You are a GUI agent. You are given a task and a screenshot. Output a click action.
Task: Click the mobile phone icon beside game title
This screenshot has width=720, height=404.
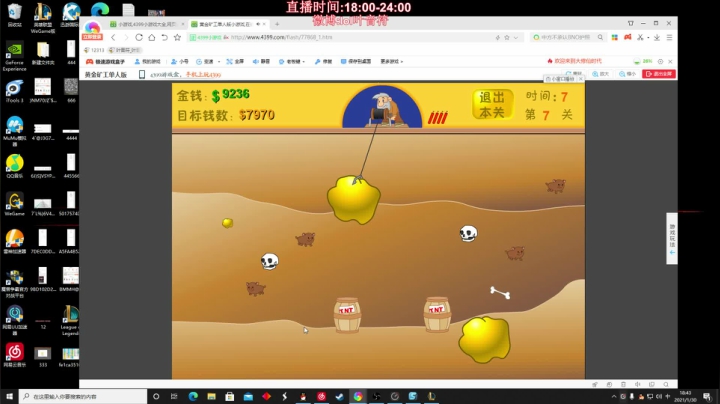point(142,74)
